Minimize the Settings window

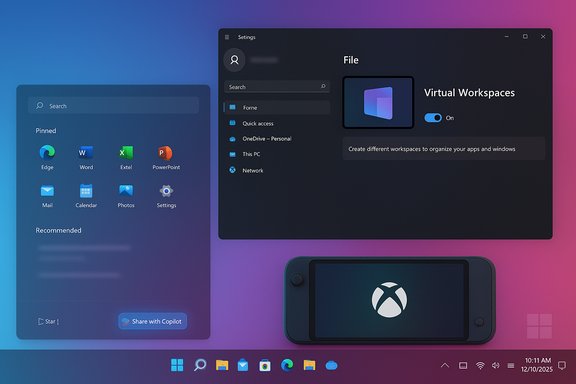point(507,37)
